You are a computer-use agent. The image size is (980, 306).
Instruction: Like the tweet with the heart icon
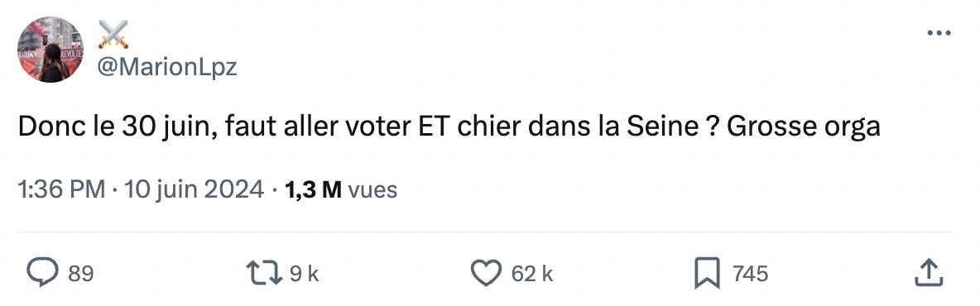(486, 273)
